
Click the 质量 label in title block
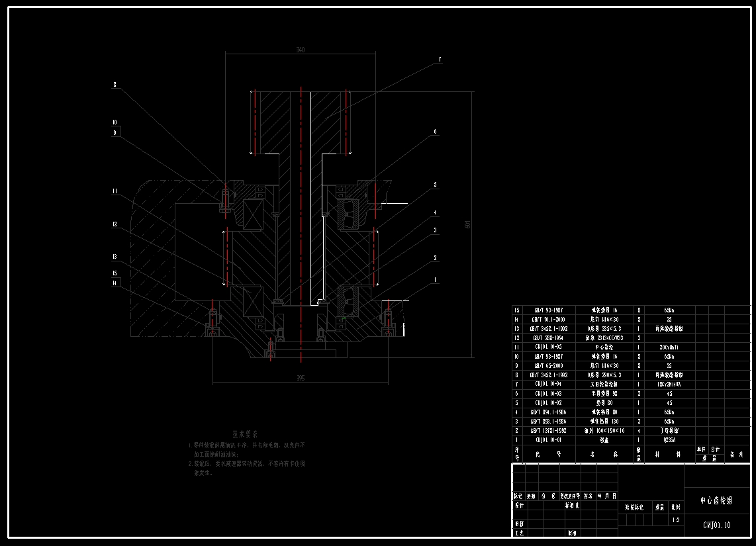[659, 508]
